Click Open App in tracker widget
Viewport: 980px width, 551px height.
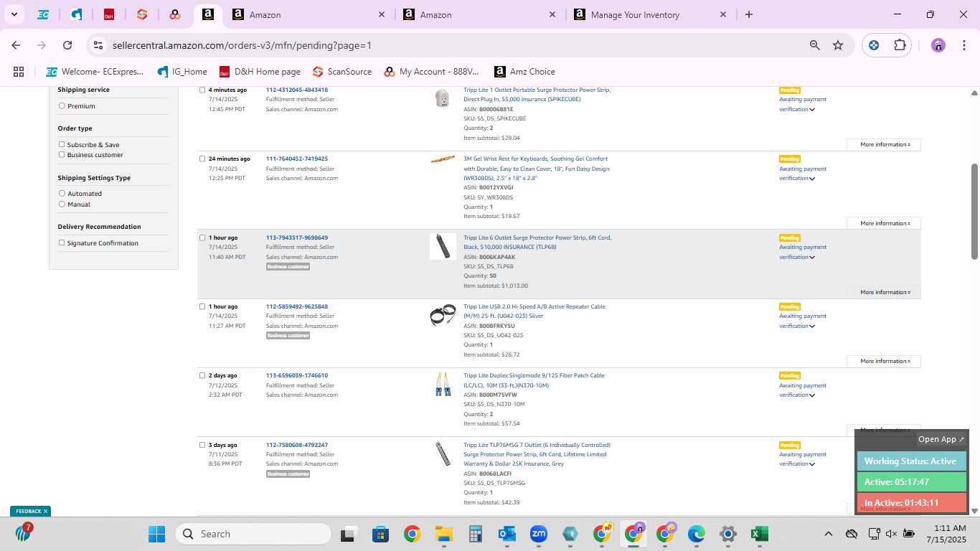941,439
